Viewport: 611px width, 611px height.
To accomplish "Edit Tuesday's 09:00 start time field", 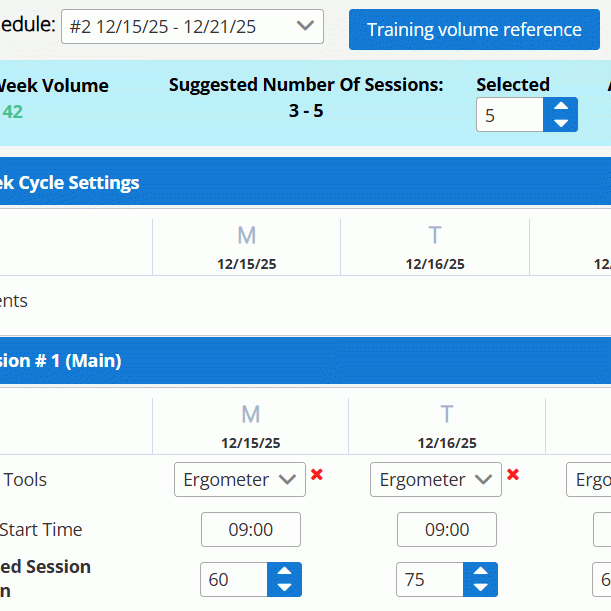I will pyautogui.click(x=447, y=530).
